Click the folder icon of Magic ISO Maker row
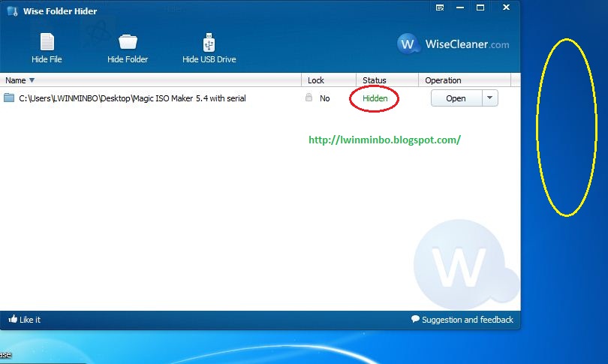608x364 pixels. pyautogui.click(x=9, y=98)
